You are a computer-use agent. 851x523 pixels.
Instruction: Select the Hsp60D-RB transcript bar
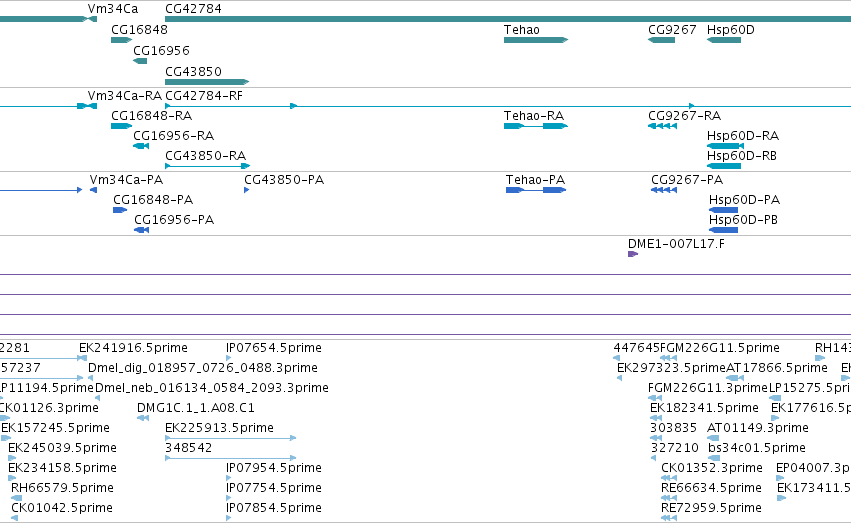click(724, 165)
